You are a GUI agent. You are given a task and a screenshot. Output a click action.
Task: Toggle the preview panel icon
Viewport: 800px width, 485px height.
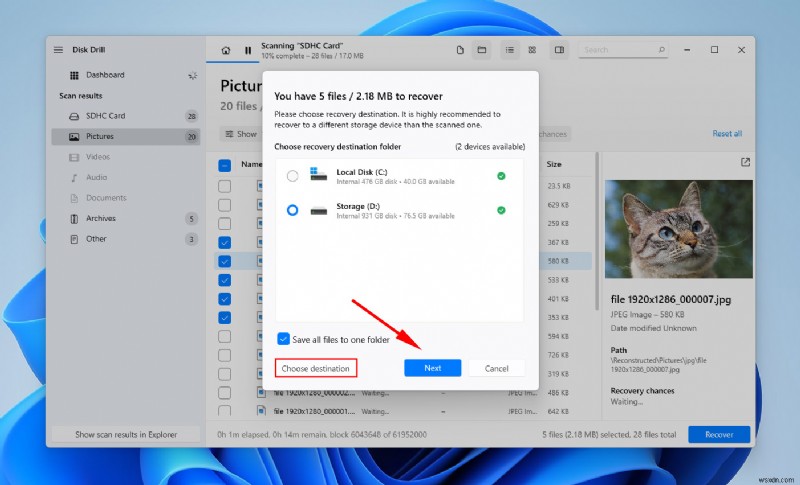559,50
